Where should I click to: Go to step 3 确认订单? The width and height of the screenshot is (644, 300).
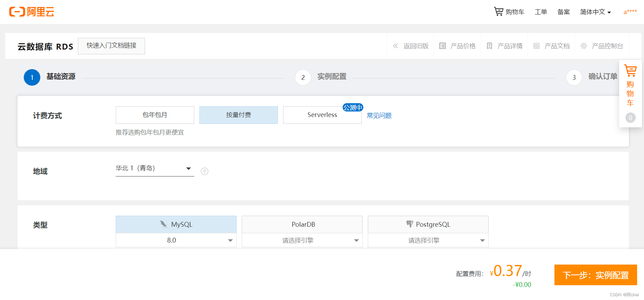592,77
